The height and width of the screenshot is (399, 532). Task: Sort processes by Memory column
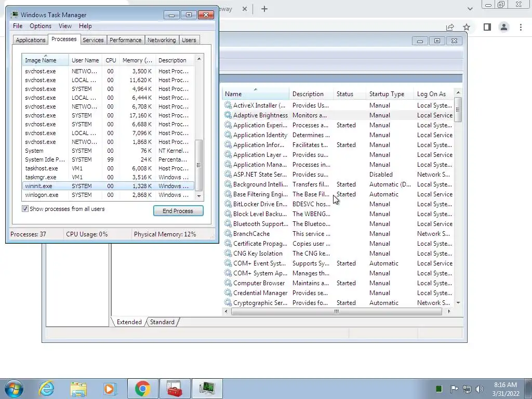tap(137, 60)
